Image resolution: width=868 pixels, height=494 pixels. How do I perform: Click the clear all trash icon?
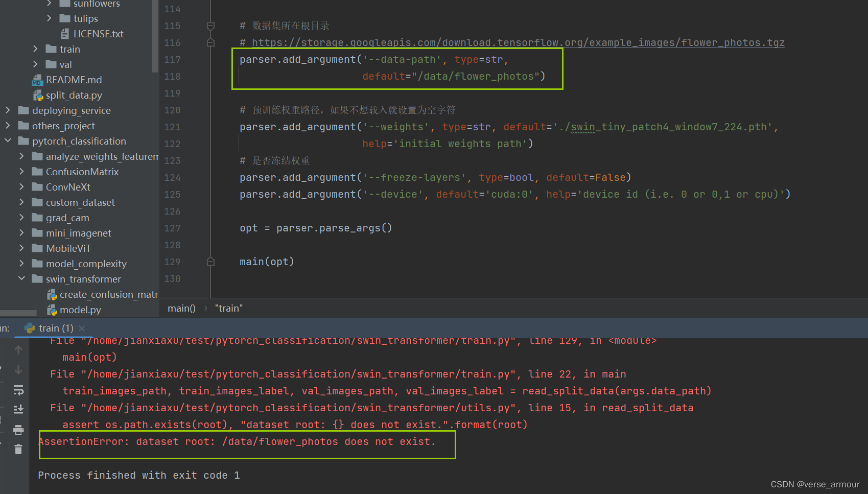point(18,449)
